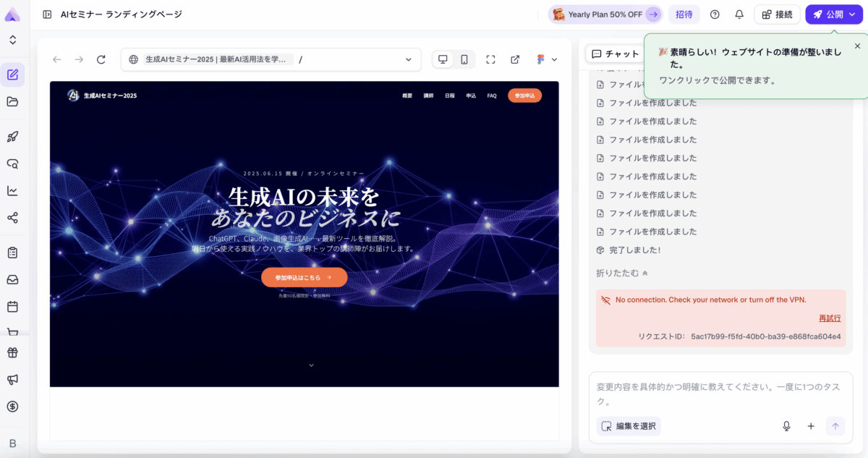This screenshot has width=868, height=458.
Task: Click the 招待 invite button
Action: click(x=684, y=14)
